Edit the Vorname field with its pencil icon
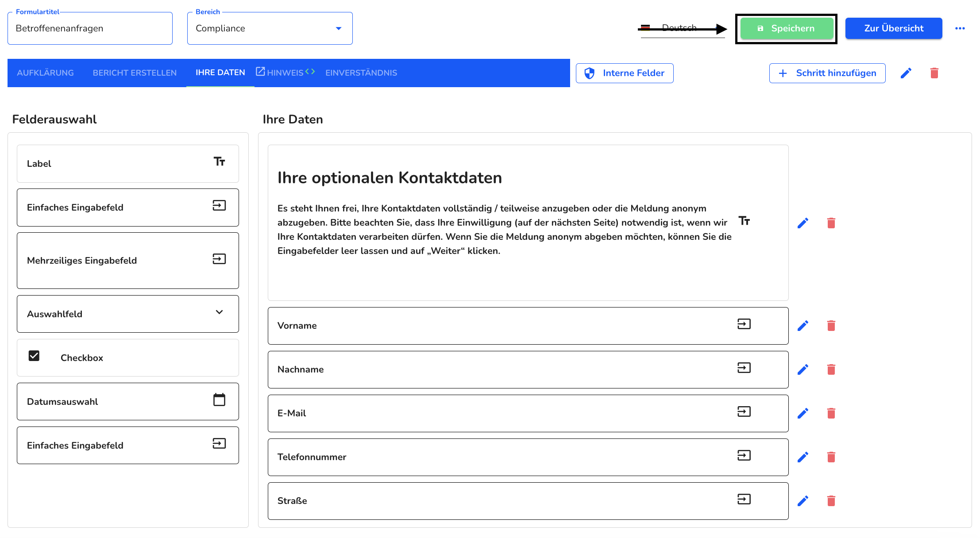 pyautogui.click(x=803, y=326)
